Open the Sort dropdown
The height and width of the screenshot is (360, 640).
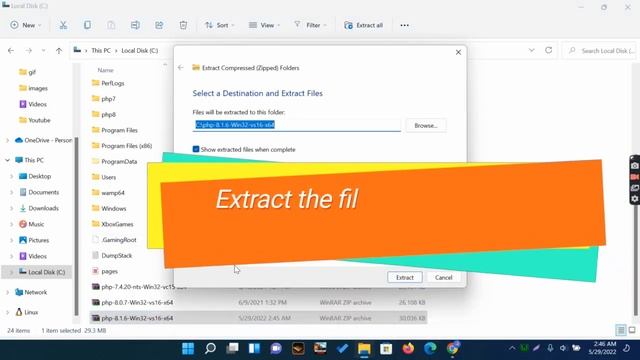(220, 25)
